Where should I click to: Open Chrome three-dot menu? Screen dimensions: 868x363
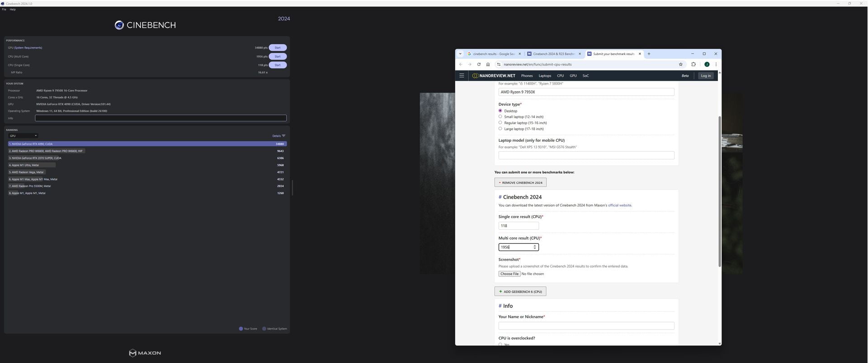[x=716, y=64]
